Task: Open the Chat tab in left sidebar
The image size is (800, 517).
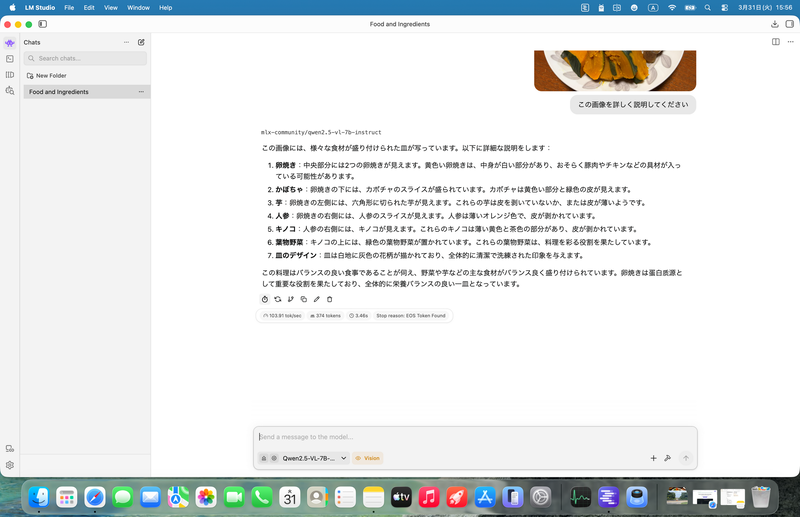Action: click(10, 43)
